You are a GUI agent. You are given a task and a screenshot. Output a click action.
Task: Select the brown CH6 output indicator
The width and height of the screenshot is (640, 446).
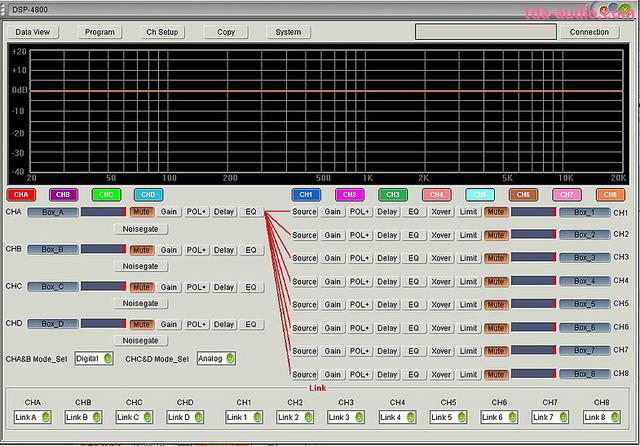coord(522,194)
